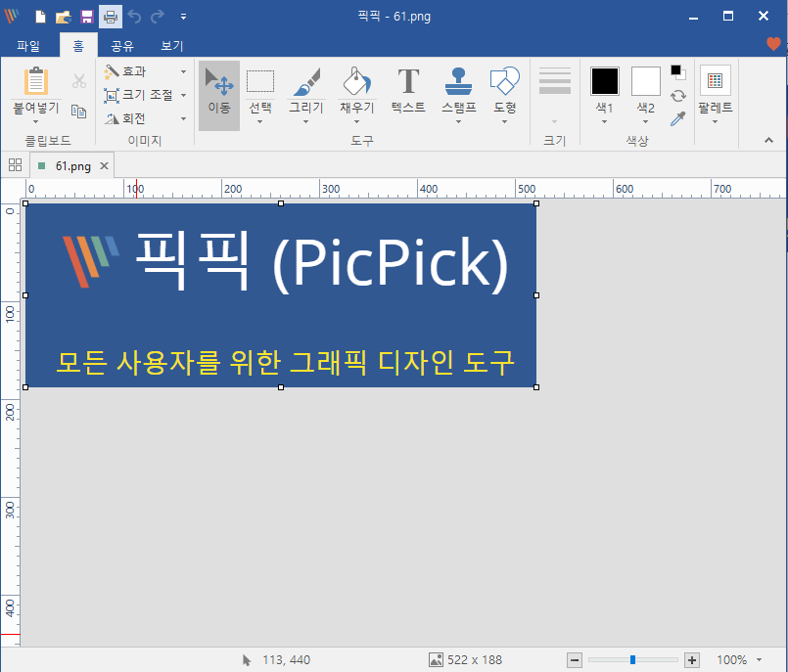Open the 100% zoom level dropdown
The width and height of the screenshot is (788, 672).
click(759, 660)
